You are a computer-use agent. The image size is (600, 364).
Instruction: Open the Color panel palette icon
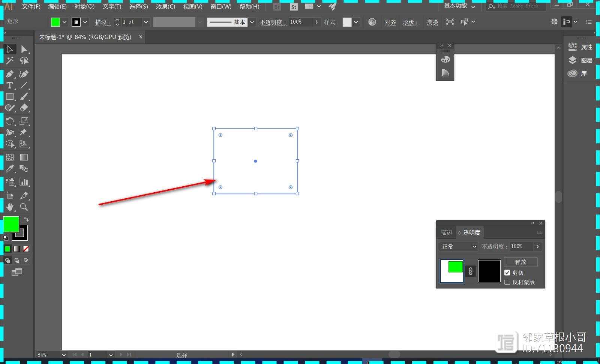tap(445, 60)
